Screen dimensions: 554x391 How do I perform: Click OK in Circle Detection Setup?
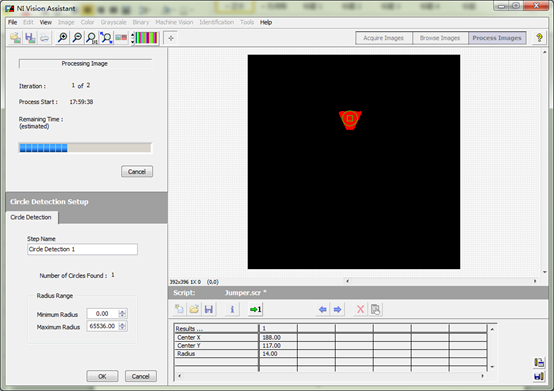102,376
